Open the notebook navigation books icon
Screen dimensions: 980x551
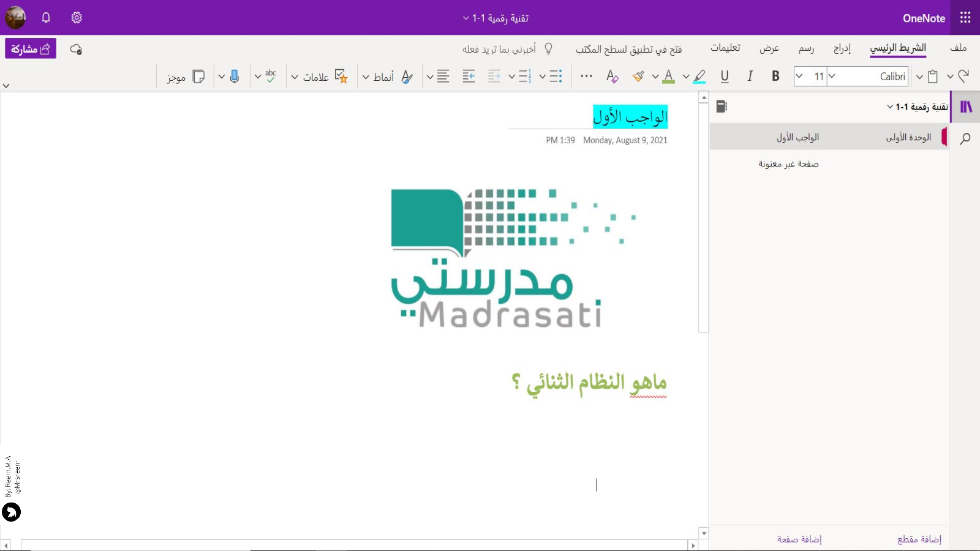(x=966, y=107)
